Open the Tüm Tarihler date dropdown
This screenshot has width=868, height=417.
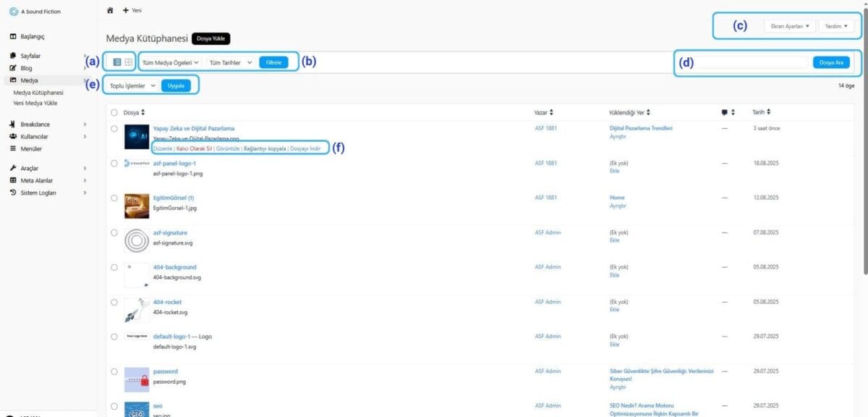coord(230,63)
